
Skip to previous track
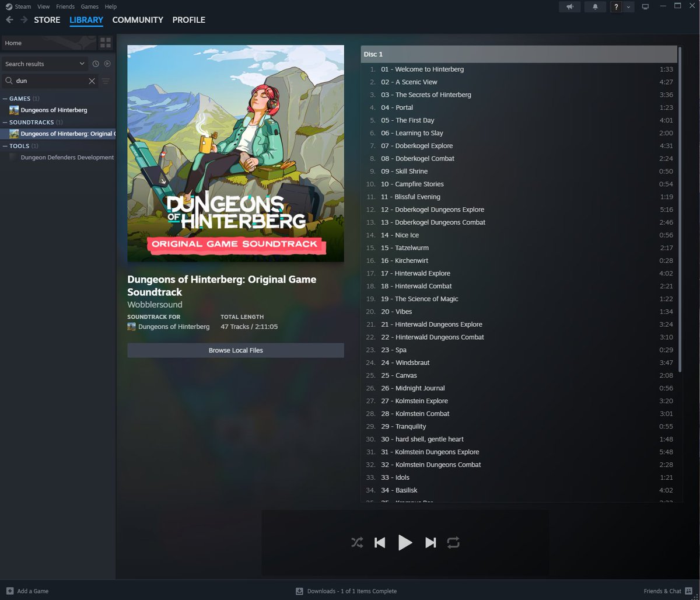coord(380,543)
